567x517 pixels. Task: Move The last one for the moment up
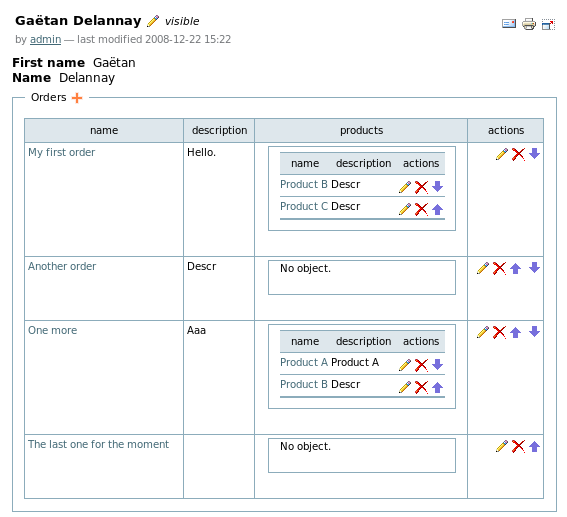point(534,446)
